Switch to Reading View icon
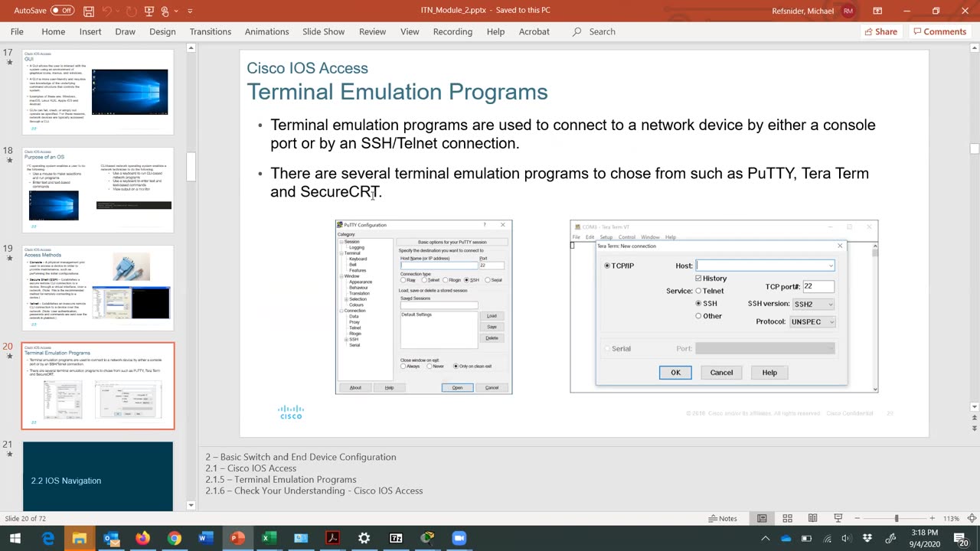 [813, 518]
